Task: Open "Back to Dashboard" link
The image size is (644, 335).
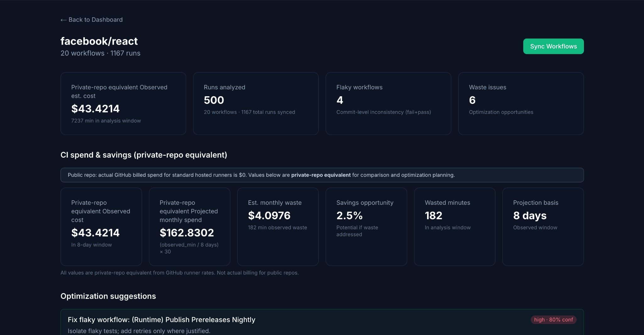Action: click(x=95, y=20)
